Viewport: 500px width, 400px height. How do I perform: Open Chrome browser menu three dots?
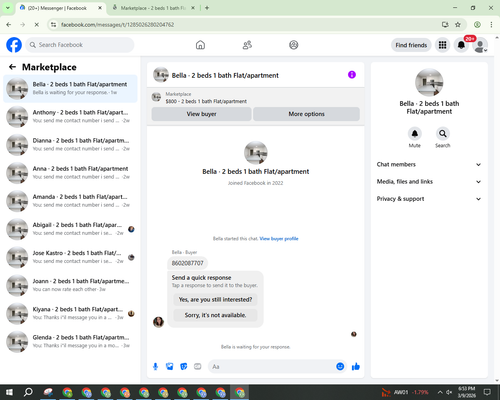491,25
